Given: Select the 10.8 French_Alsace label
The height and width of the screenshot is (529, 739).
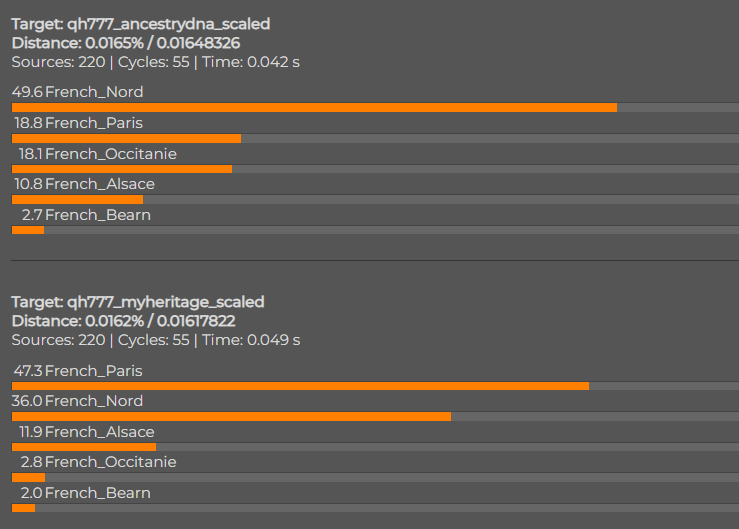Looking at the screenshot, I should tap(84, 184).
